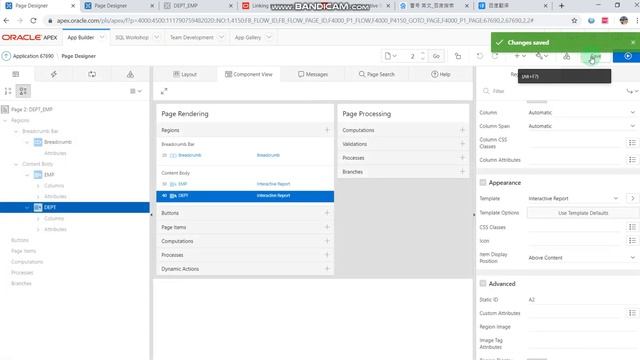Screen dimensions: 640x360
Task: Switch to the Page Search tab
Action: (377, 74)
